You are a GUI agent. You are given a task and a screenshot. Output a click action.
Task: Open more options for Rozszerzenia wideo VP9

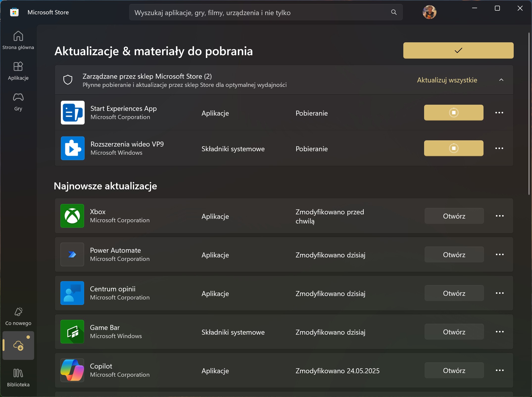click(x=499, y=148)
